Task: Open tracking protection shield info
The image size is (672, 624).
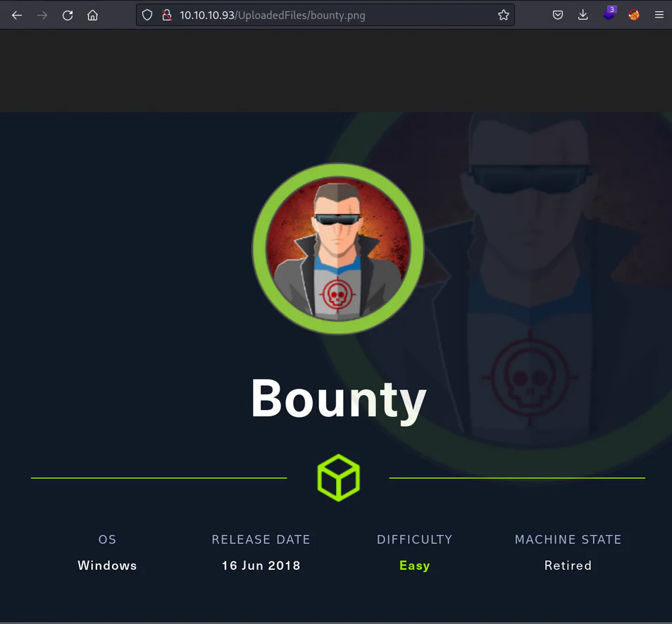Action: click(147, 15)
